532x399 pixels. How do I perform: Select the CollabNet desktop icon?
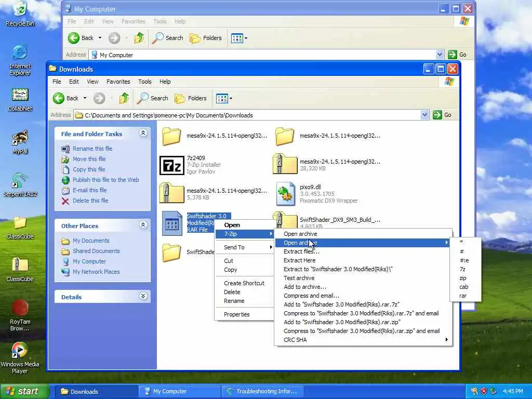(20, 100)
